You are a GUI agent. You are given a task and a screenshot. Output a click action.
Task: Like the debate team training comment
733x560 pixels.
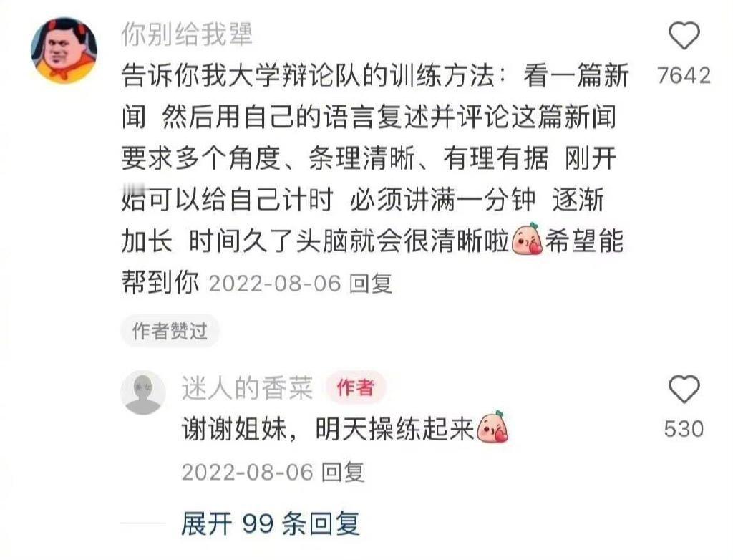[684, 35]
